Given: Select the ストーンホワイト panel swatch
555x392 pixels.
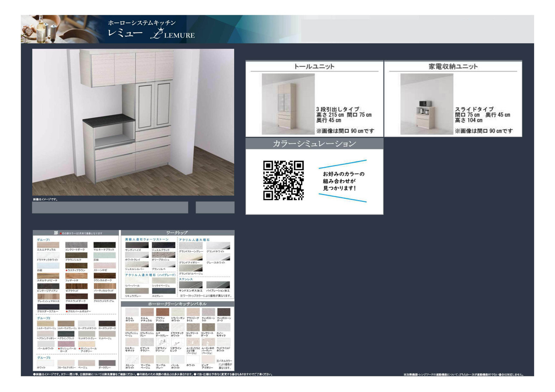Looking at the screenshot, I should tap(132, 359).
